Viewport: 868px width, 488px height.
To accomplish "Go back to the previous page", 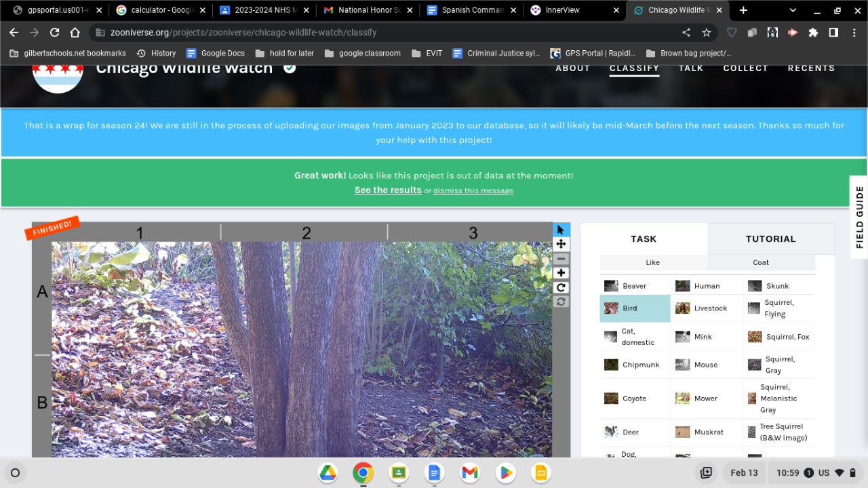I will pyautogui.click(x=14, y=33).
